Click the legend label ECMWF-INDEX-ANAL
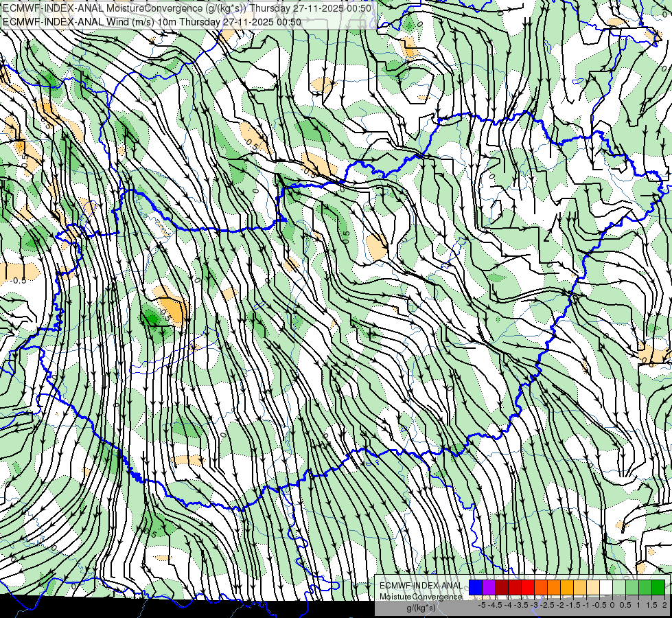This screenshot has height=618, width=672. (421, 586)
